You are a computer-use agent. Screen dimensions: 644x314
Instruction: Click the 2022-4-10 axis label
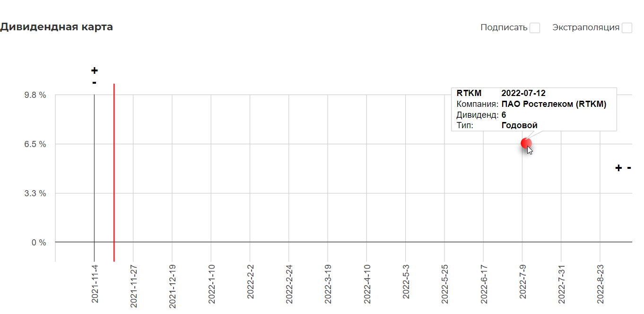coord(367,285)
